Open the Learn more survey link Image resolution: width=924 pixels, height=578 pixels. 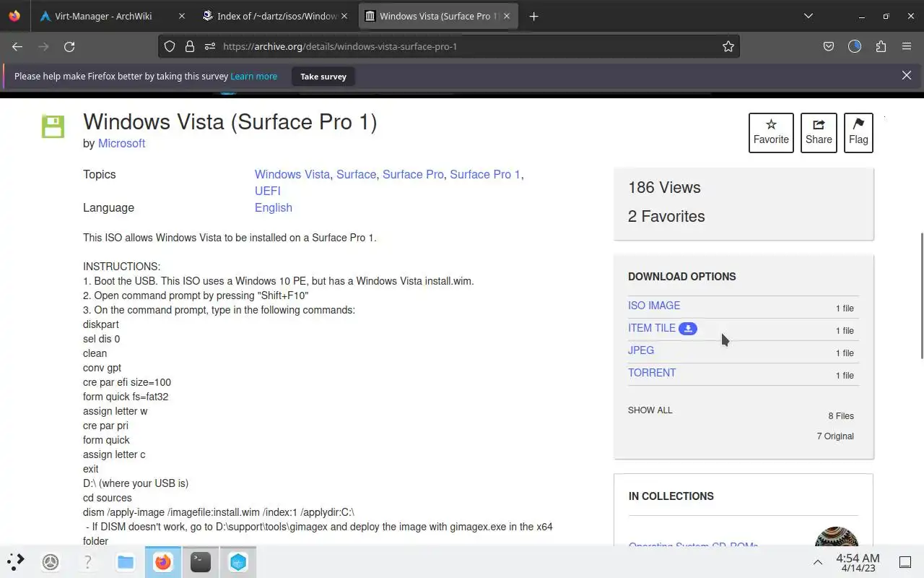pos(253,76)
